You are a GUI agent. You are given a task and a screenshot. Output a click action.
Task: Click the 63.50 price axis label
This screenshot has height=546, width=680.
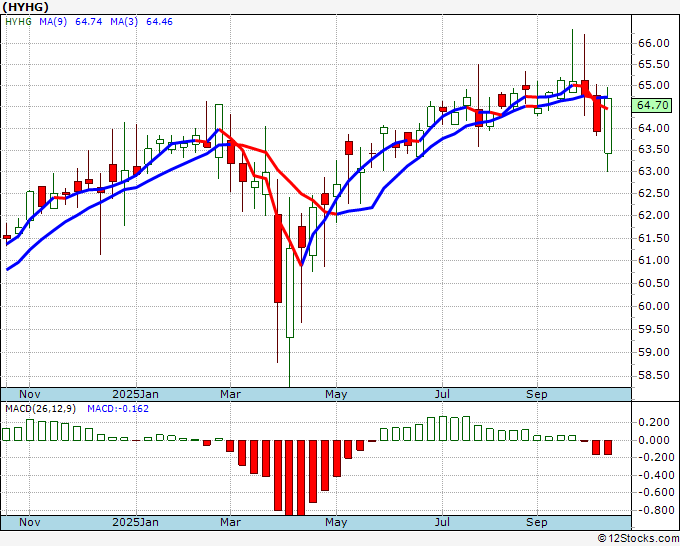click(x=654, y=150)
